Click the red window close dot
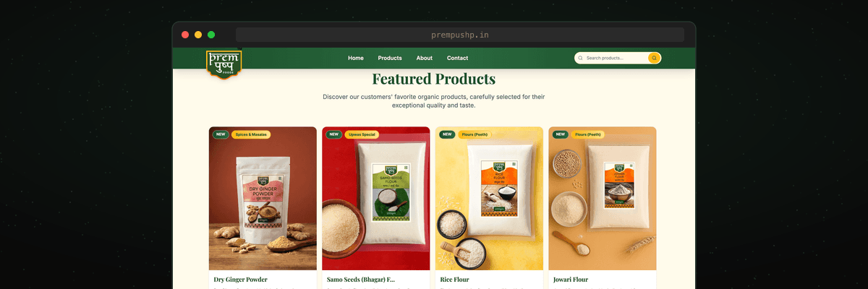868x289 pixels. coord(185,35)
